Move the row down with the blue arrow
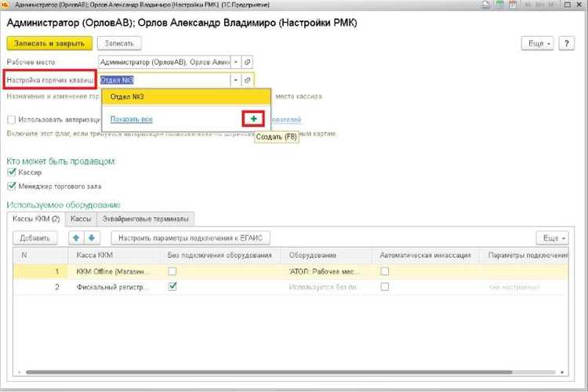This screenshot has height=392, width=588. pos(92,238)
